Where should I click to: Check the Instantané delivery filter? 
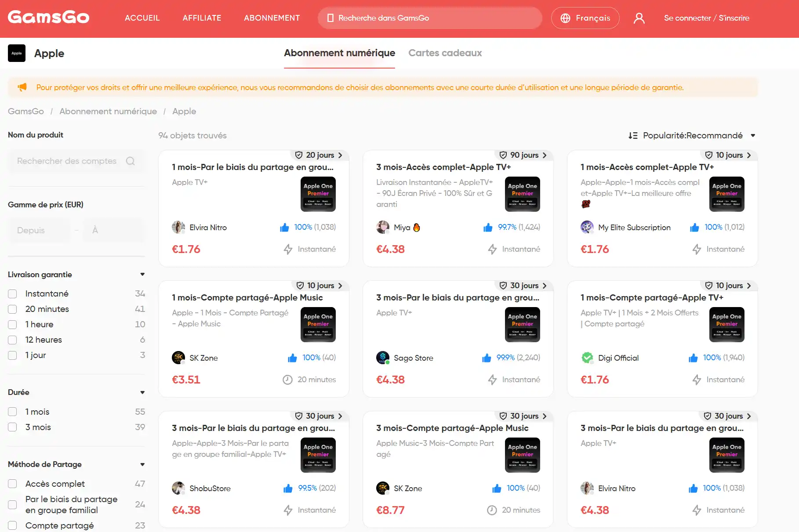click(12, 294)
